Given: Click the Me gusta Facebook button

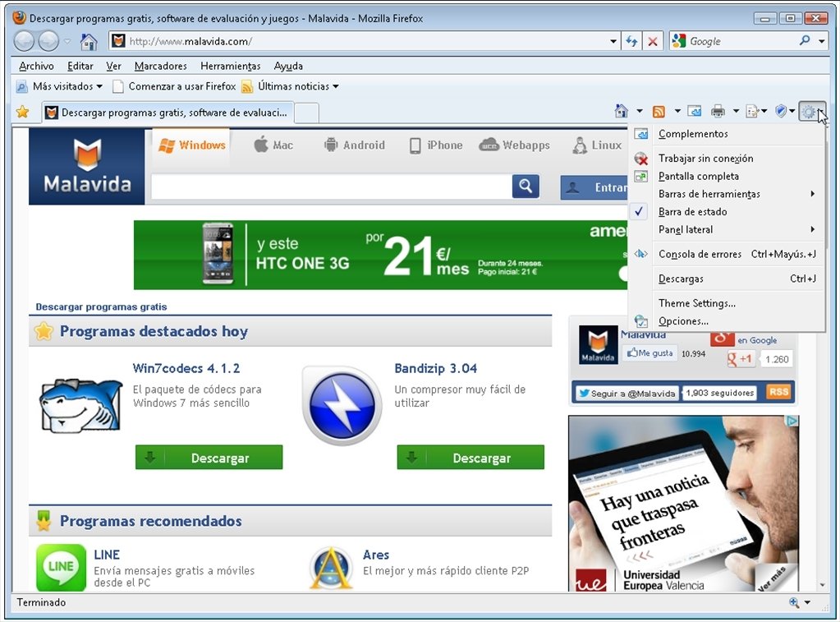Looking at the screenshot, I should click(650, 352).
